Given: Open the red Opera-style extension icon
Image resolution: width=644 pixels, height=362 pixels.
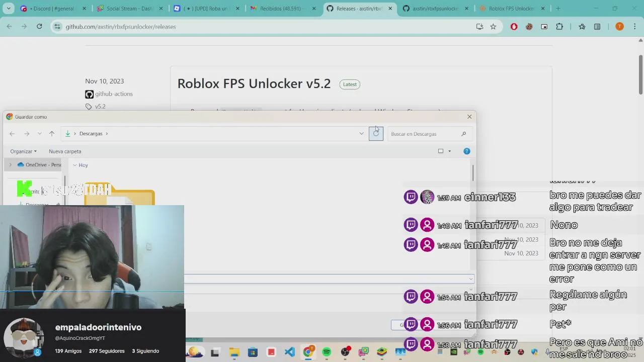Looking at the screenshot, I should coord(514,27).
